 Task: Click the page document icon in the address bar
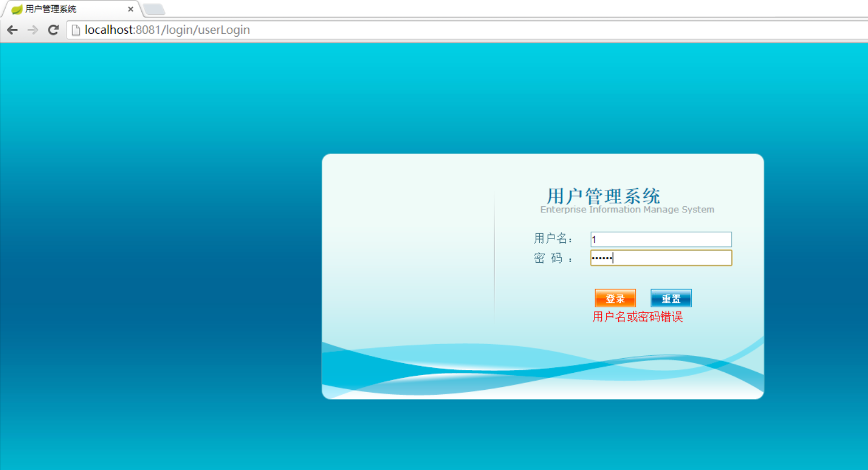click(x=76, y=30)
